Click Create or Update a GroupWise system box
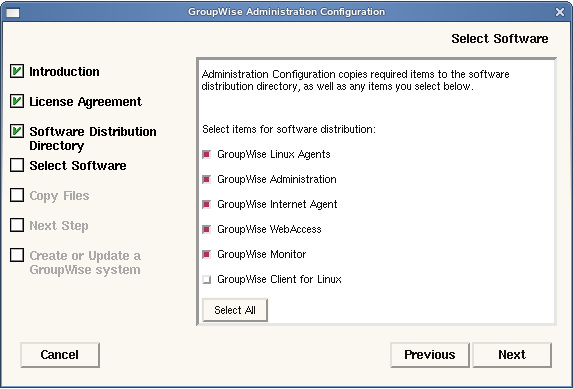This screenshot has height=389, width=573. pyautogui.click(x=17, y=255)
